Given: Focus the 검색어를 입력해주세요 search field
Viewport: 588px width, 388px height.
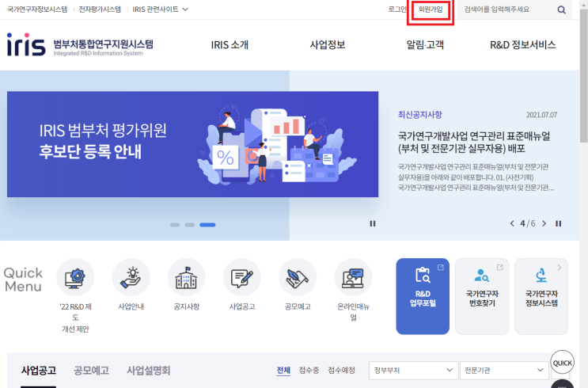Looking at the screenshot, I should 506,10.
